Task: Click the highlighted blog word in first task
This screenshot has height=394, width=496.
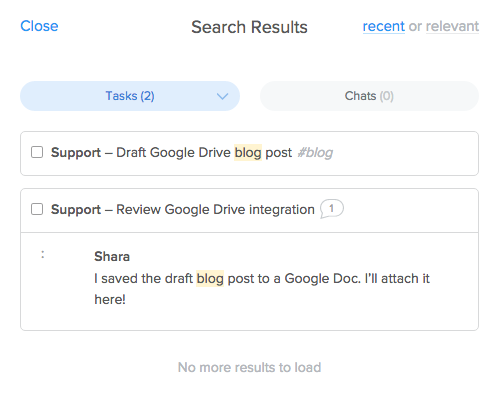Action: click(248, 153)
